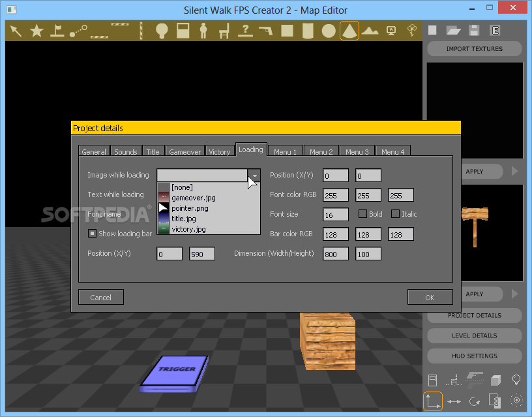Choose [none] from the image list
The width and height of the screenshot is (532, 417).
point(209,187)
